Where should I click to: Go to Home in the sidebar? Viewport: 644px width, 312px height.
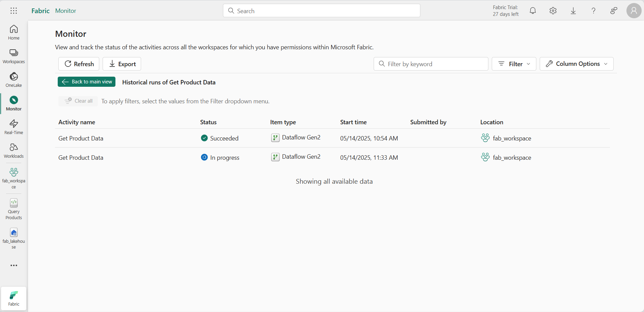point(14,32)
